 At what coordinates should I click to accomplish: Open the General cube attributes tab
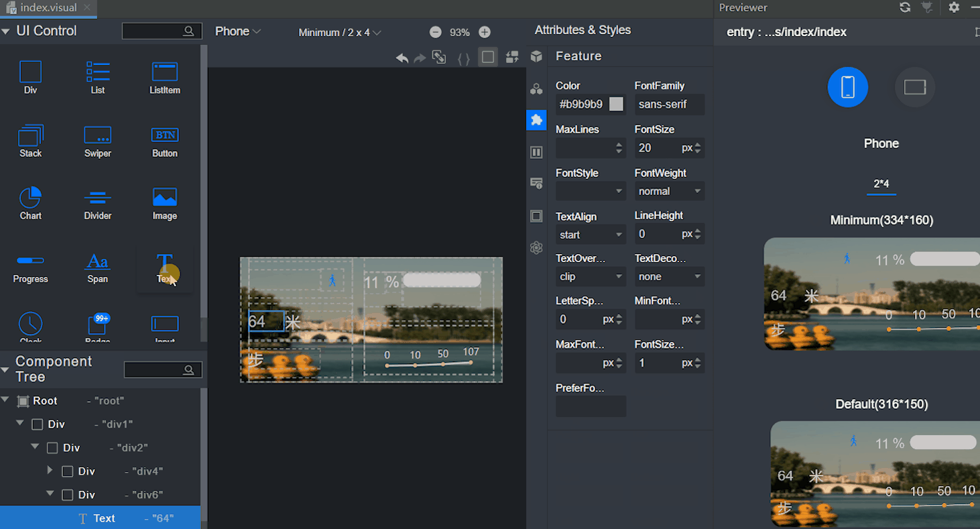536,56
